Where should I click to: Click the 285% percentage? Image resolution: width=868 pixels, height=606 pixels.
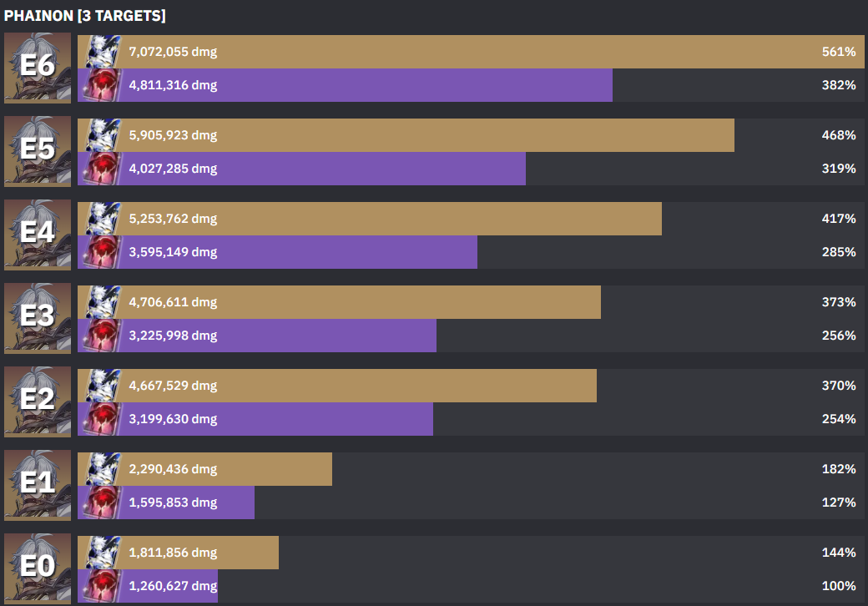[840, 252]
